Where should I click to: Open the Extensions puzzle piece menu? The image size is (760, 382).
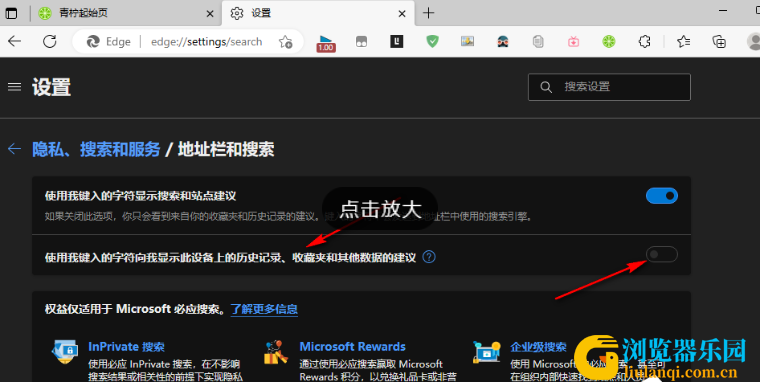(644, 42)
